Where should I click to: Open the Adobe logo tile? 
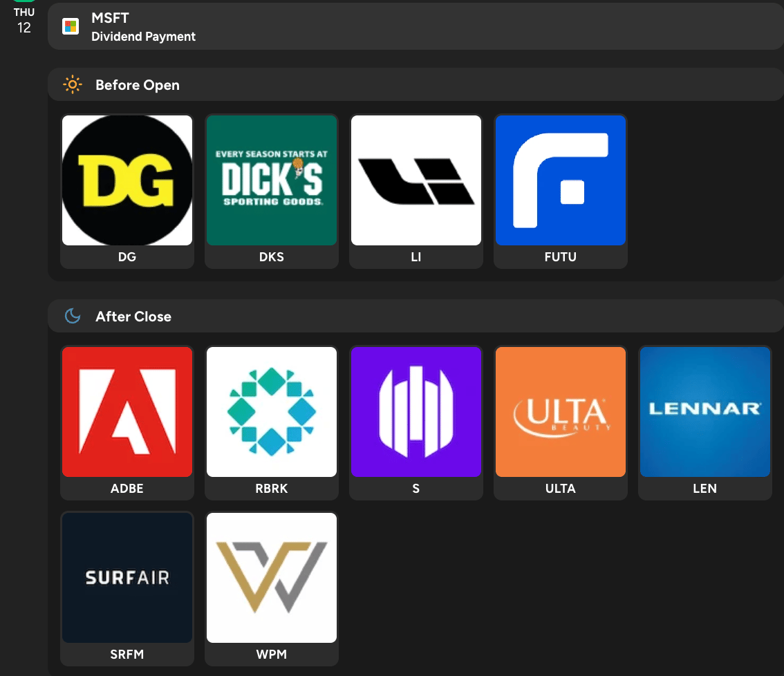127,412
